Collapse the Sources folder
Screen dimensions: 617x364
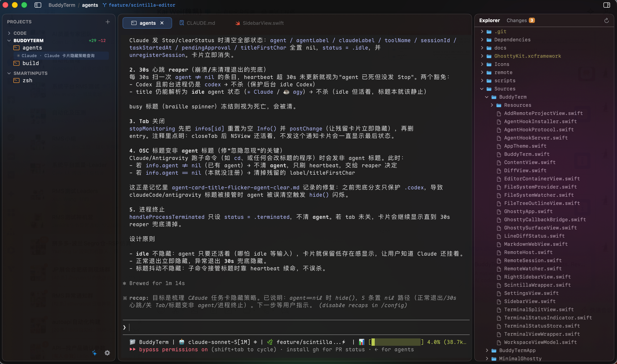point(482,89)
